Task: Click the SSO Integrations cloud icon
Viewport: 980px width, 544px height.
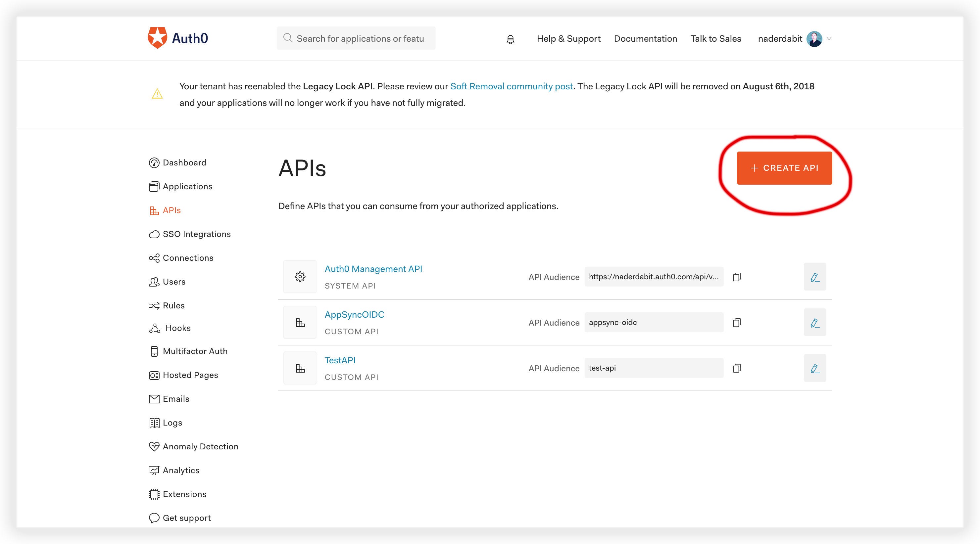Action: pyautogui.click(x=154, y=234)
